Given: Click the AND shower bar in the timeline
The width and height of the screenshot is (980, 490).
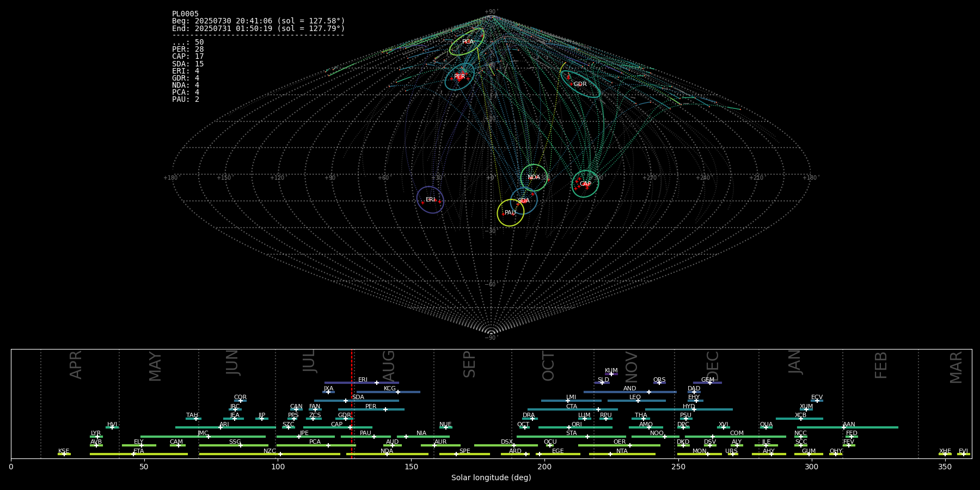Looking at the screenshot, I should 630,391.
